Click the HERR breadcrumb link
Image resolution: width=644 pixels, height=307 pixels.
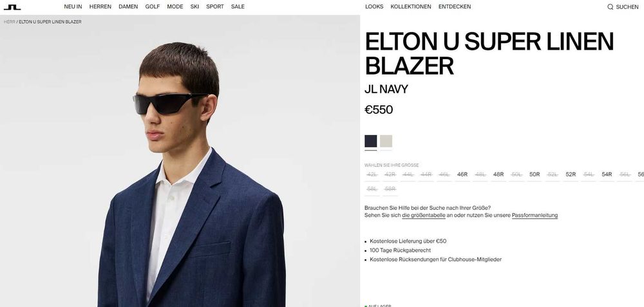pos(9,22)
